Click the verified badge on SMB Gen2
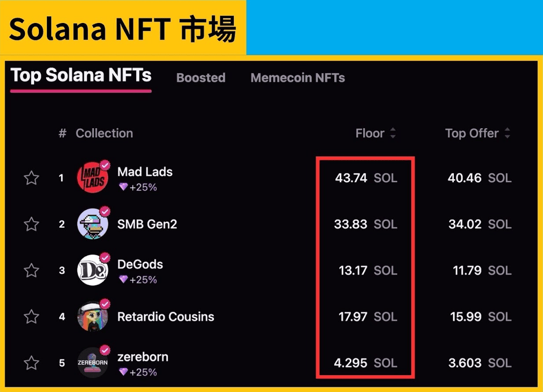The image size is (543, 392). point(105,211)
